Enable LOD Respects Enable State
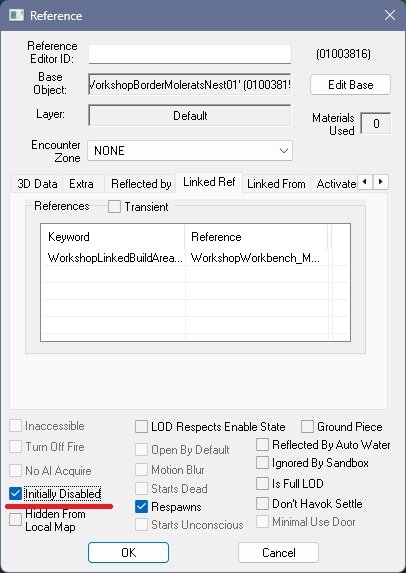The image size is (406, 573). [141, 426]
